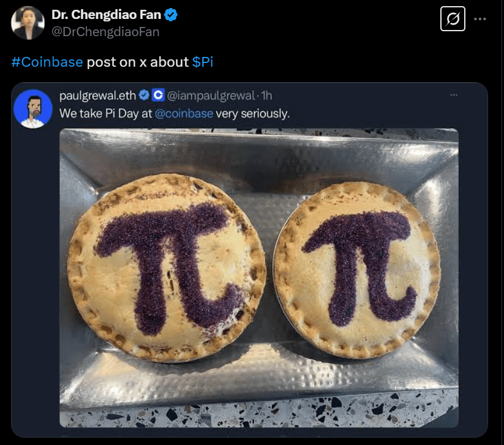
Task: Click paulgrewal.eth's avatar in quoted post
Action: tap(32, 109)
